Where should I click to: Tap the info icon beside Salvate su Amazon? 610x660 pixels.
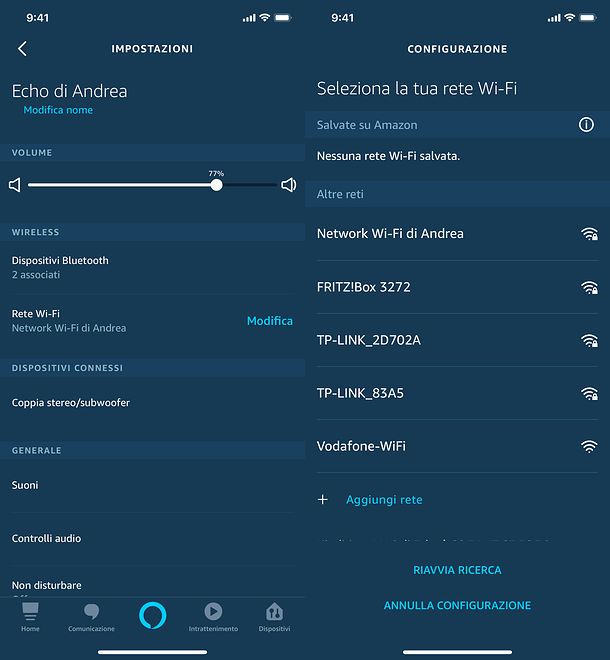tap(586, 125)
